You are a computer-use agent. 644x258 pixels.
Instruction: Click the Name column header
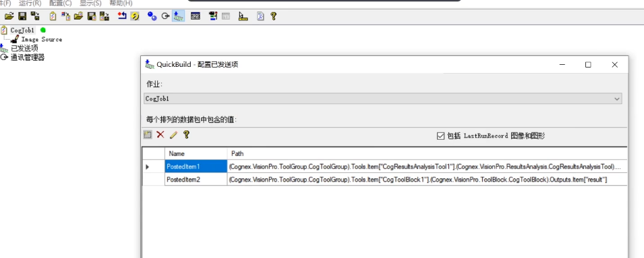(196, 153)
